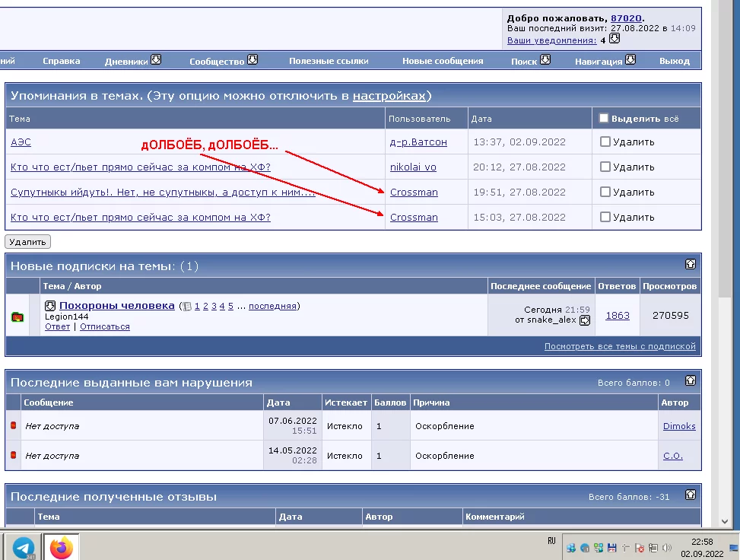Click the folder icon for Похороны человека thread

point(17,317)
